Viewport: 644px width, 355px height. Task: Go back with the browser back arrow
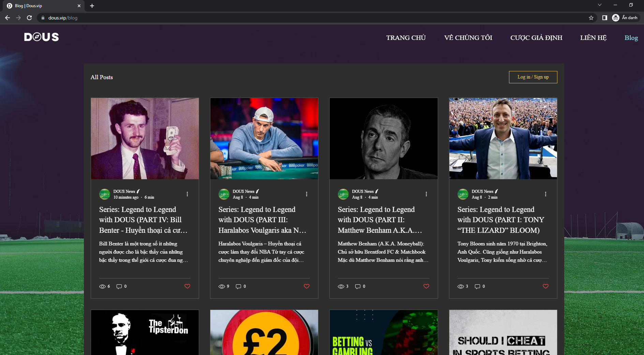pyautogui.click(x=8, y=18)
